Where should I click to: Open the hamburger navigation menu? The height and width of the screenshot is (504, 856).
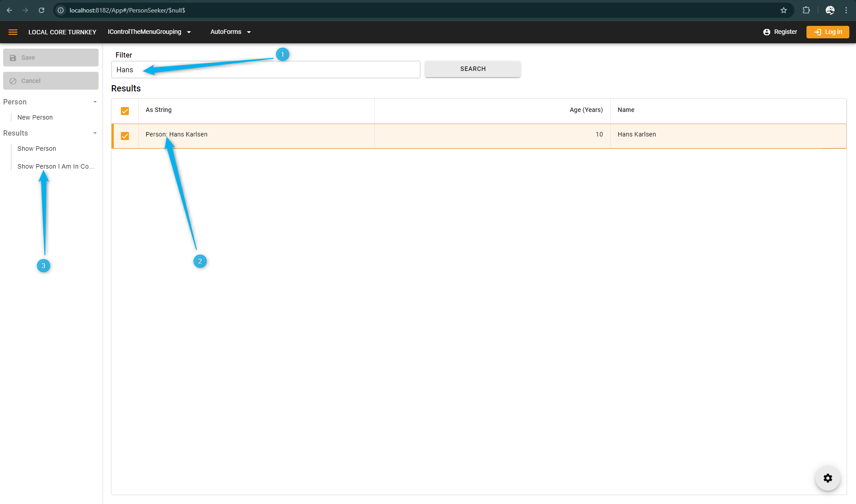(x=13, y=32)
